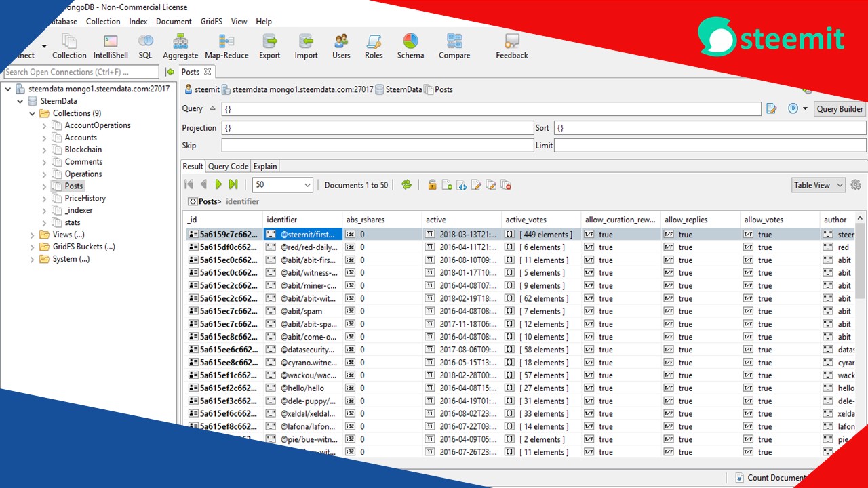Open the page size dropdown showing 50
Screen dimensions: 868x488
(283, 185)
